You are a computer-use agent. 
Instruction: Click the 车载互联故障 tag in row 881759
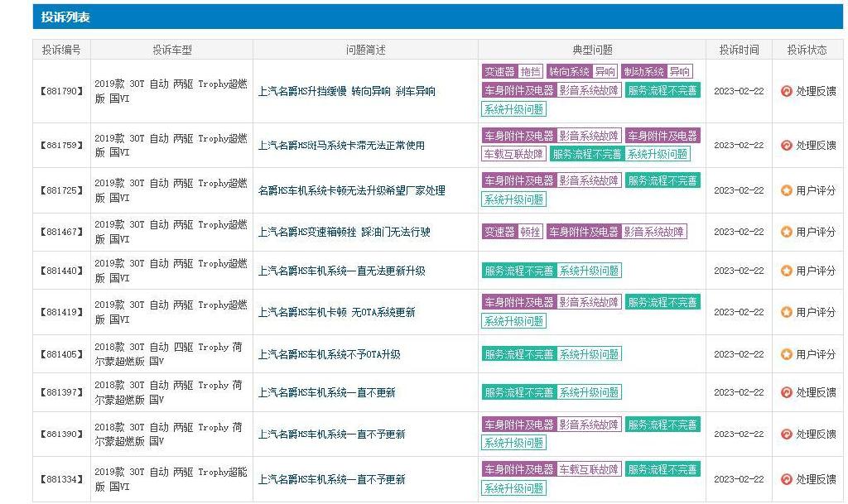coord(513,154)
